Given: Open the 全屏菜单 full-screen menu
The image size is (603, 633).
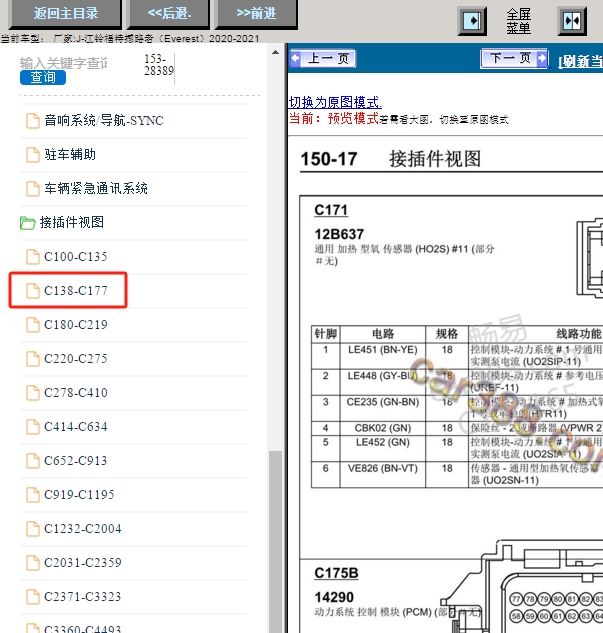Looking at the screenshot, I should tap(519, 21).
